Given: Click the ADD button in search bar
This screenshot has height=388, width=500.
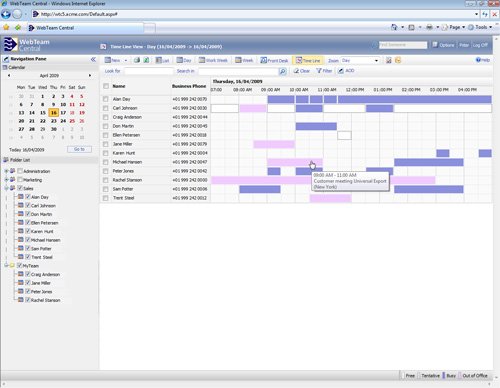Looking at the screenshot, I should (346, 71).
